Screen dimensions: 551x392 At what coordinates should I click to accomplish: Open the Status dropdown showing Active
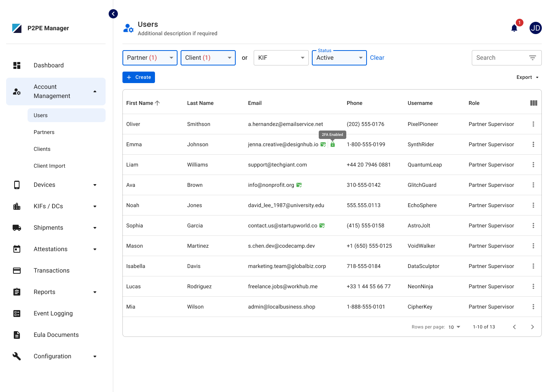[339, 58]
